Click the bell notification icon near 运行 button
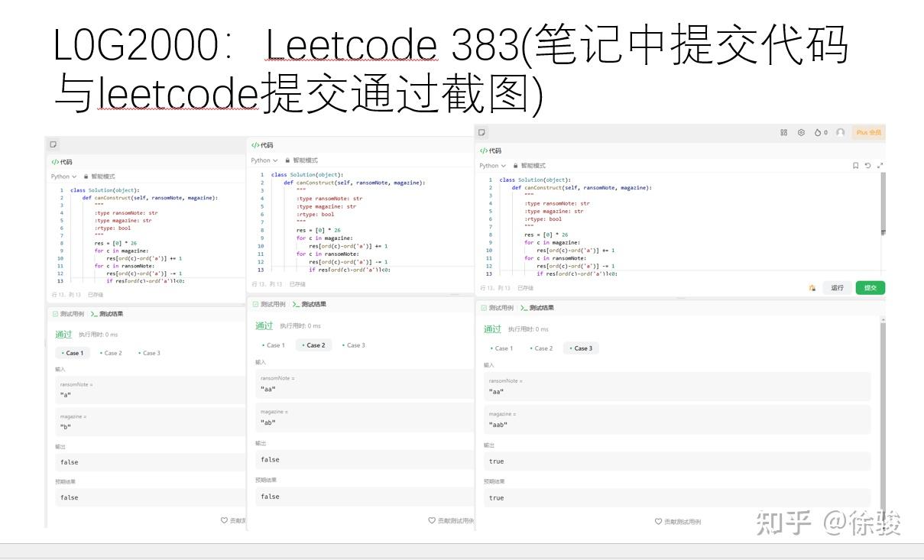924x560 pixels. (812, 288)
